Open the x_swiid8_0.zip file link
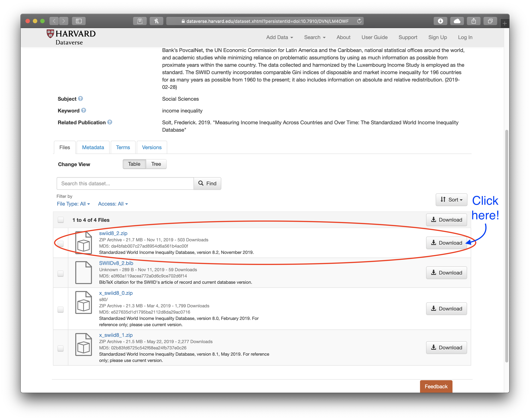 pyautogui.click(x=116, y=293)
